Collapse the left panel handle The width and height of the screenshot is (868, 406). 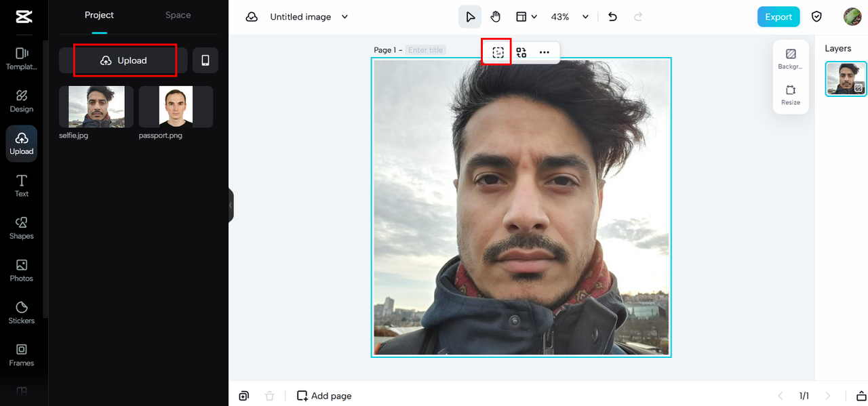(231, 205)
